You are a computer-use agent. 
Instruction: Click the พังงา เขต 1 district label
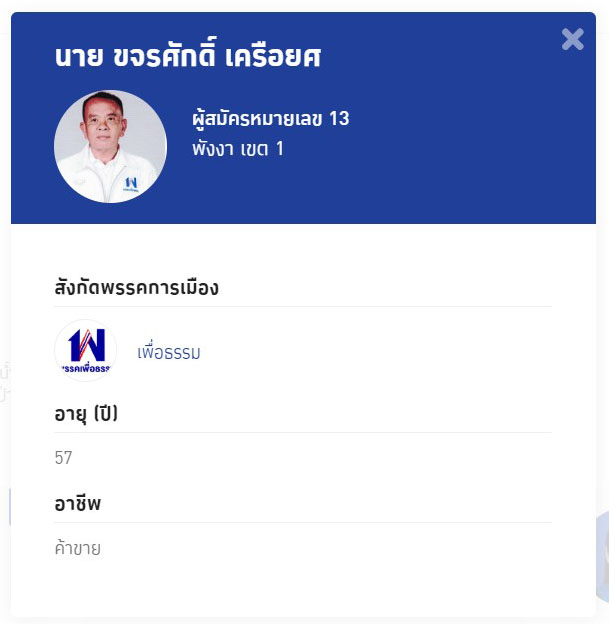238,149
